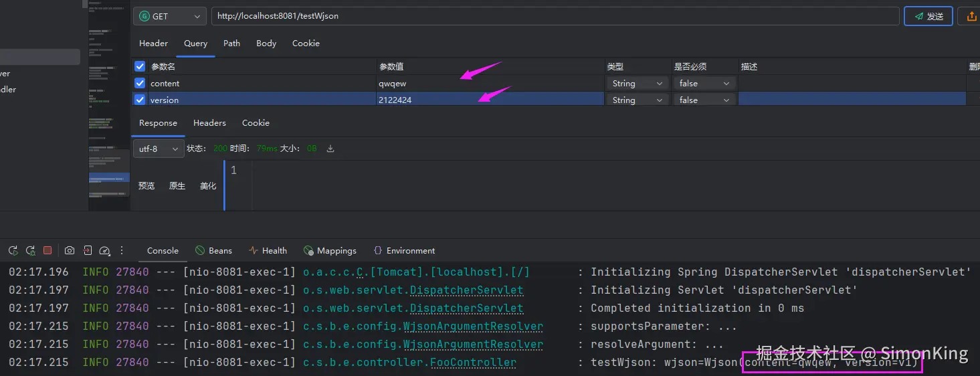Click the exit process icon
980x376 pixels.
pyautogui.click(x=87, y=251)
